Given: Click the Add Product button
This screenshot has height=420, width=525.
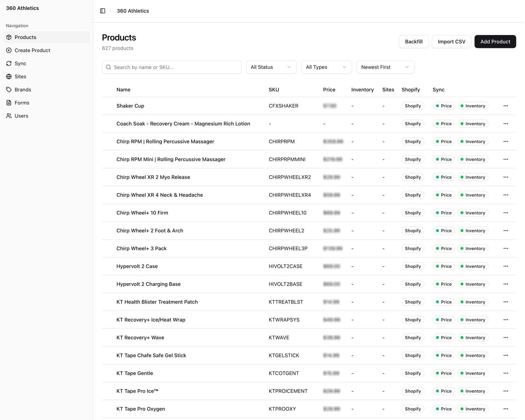Looking at the screenshot, I should [495, 41].
